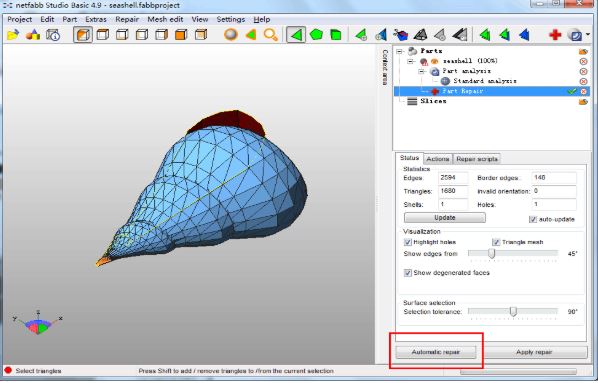The width and height of the screenshot is (598, 383).
Task: Click the Automatic repair button
Action: [x=436, y=352]
